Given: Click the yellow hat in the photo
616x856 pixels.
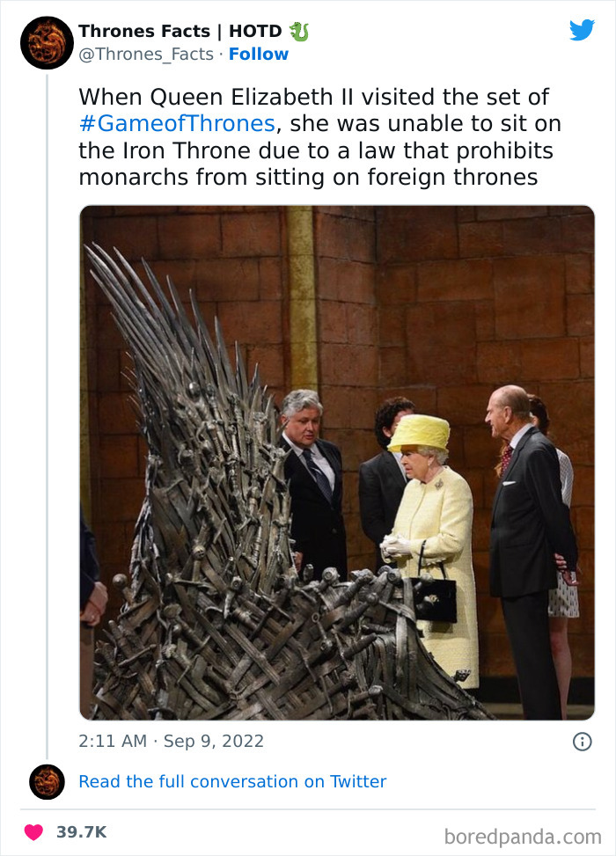Looking at the screenshot, I should coord(419,432).
